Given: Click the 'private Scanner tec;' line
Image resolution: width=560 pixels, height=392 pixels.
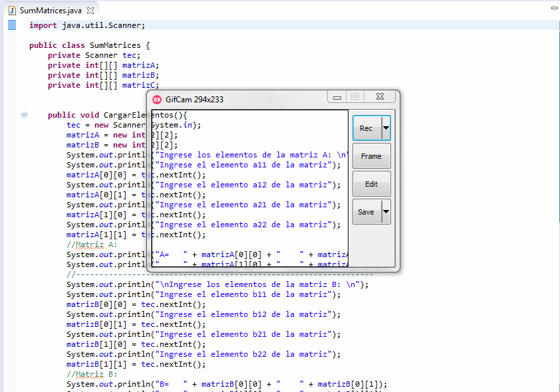Looking at the screenshot, I should tap(94, 55).
